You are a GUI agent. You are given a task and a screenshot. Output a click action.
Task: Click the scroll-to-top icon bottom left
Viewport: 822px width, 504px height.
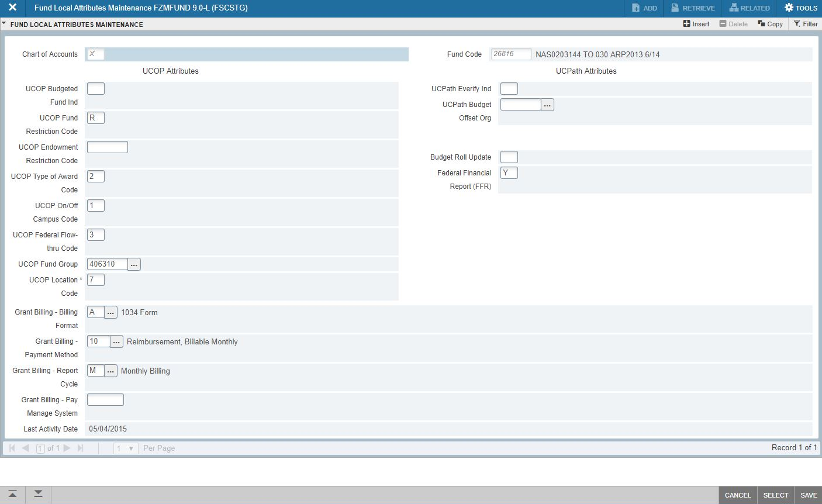pos(12,494)
